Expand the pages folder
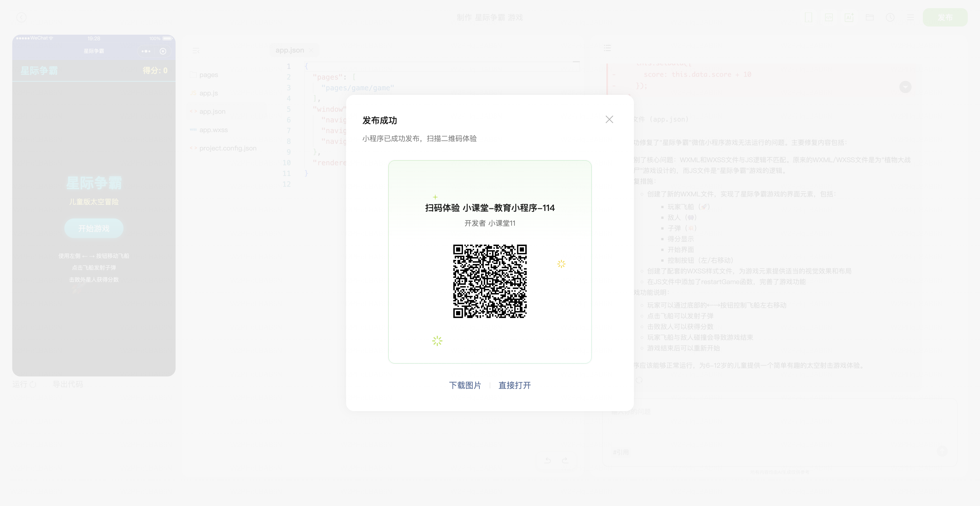Viewport: 980px width, 506px height. click(209, 75)
